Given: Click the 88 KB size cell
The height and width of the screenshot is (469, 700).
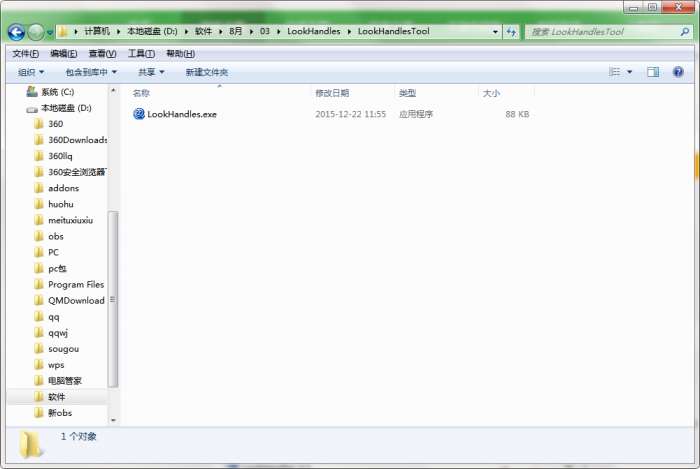Looking at the screenshot, I should (x=517, y=114).
